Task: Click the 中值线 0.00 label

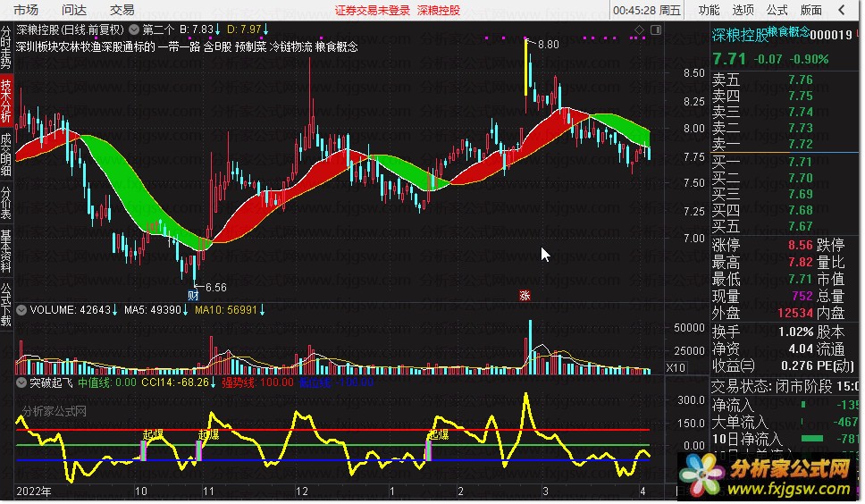Action: click(107, 382)
